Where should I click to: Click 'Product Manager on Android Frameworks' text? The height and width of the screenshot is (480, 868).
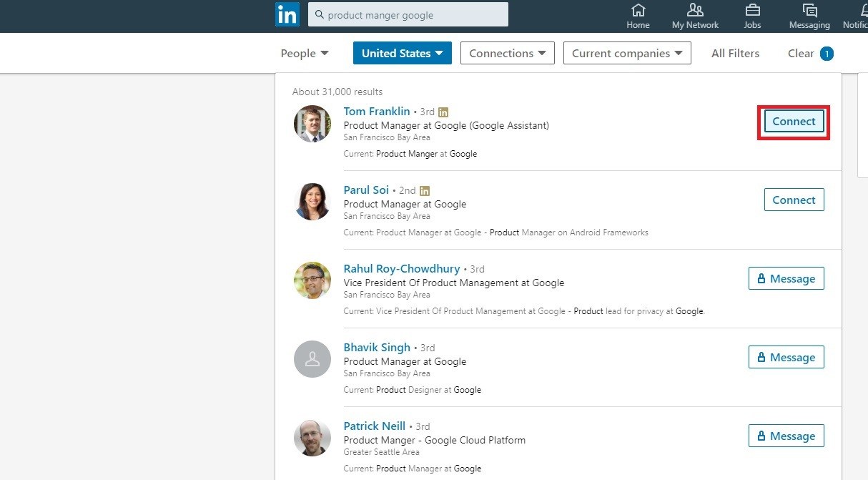click(569, 232)
